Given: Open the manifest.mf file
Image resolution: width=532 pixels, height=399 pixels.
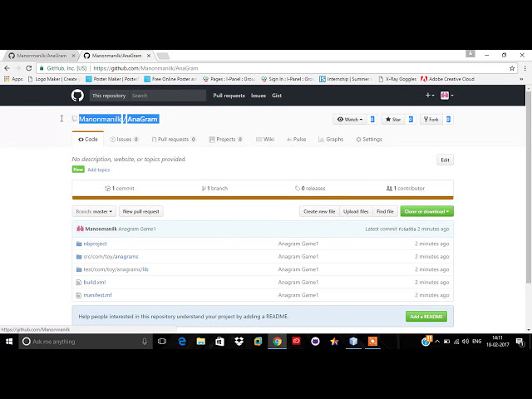Looking at the screenshot, I should coord(97,295).
